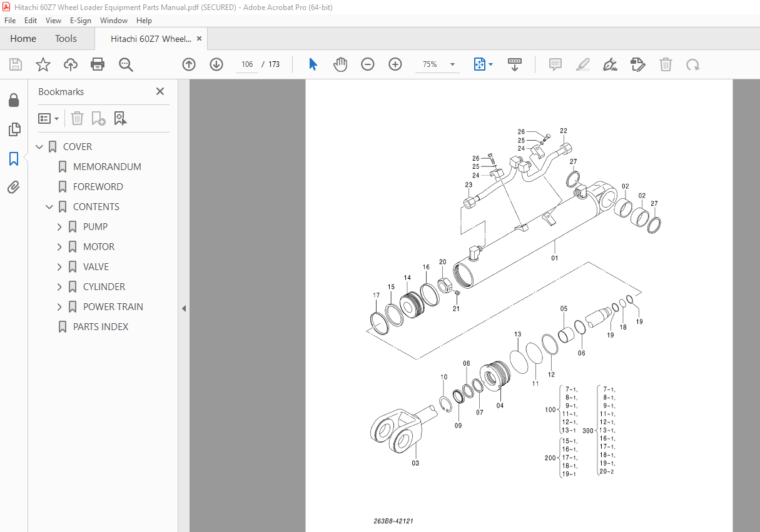Open the E-Sign menu

[x=81, y=21]
